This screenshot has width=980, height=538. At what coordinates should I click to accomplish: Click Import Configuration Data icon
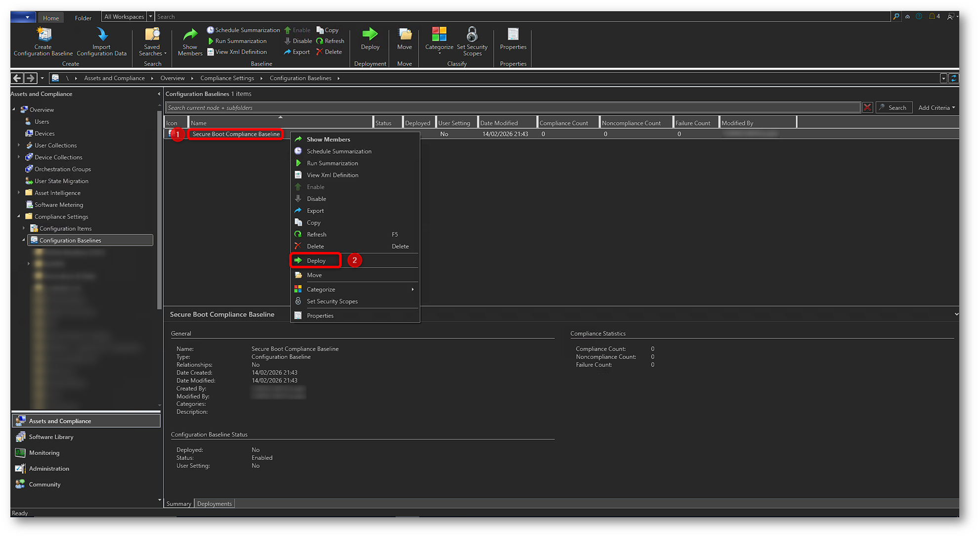tap(102, 35)
